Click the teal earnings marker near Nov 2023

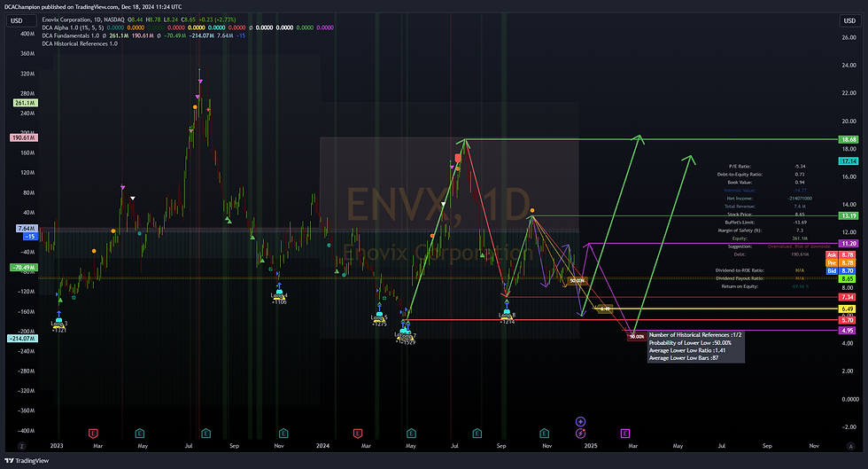pyautogui.click(x=283, y=434)
